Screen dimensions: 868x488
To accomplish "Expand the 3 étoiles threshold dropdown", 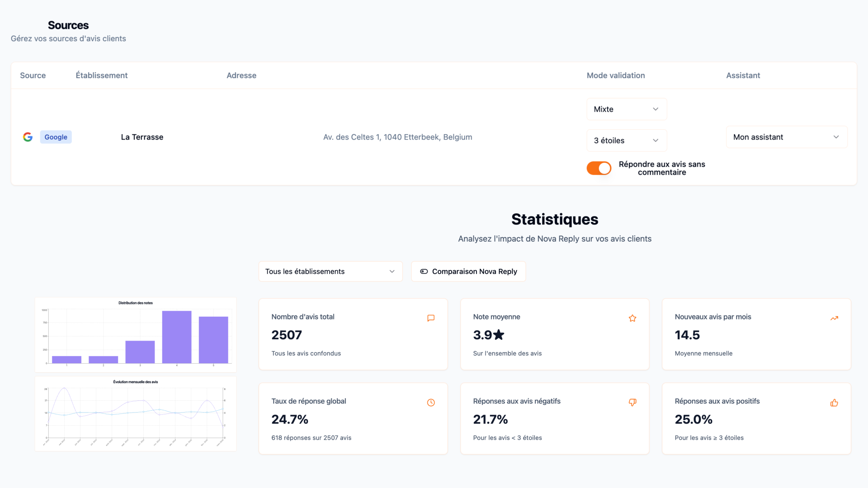I will tap(626, 141).
